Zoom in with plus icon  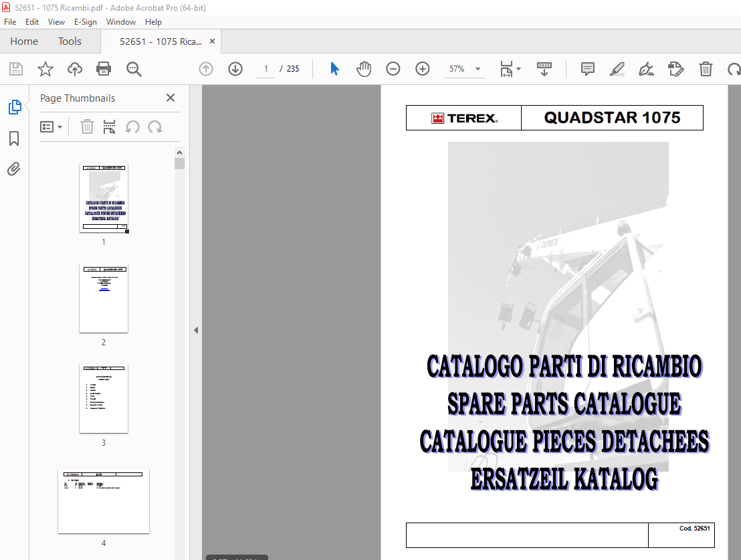coord(423,69)
